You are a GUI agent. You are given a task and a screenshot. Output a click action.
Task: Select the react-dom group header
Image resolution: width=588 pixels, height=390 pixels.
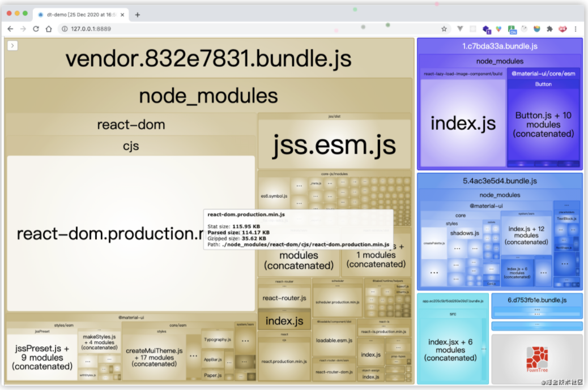(x=131, y=125)
